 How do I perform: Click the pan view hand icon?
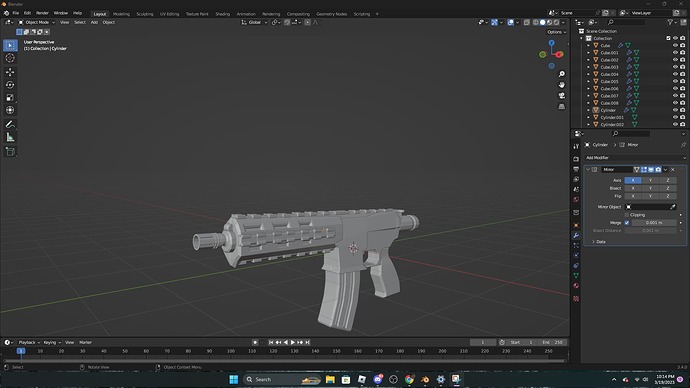click(x=562, y=85)
